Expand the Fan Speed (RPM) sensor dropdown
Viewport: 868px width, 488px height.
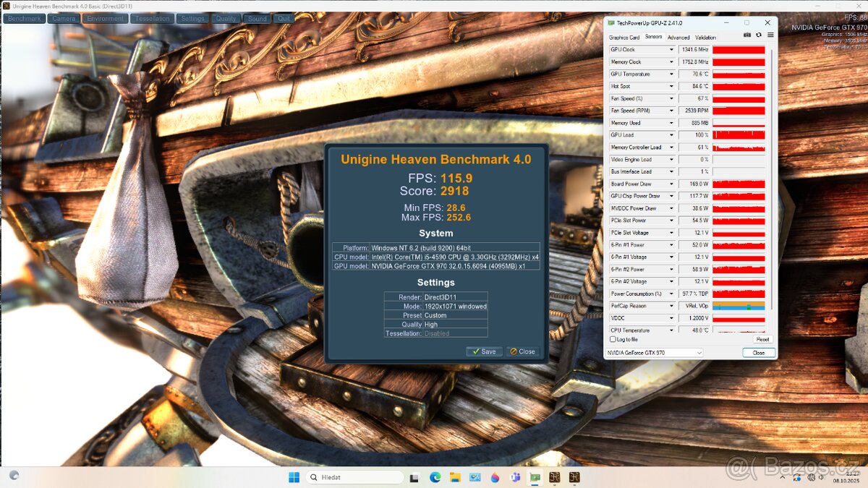click(x=672, y=110)
